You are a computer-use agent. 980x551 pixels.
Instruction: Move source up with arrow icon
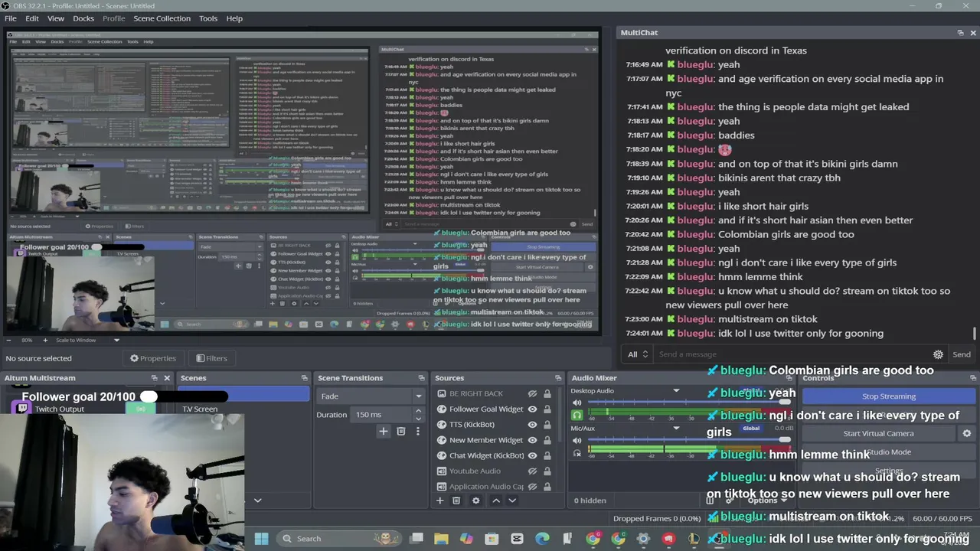tap(495, 500)
